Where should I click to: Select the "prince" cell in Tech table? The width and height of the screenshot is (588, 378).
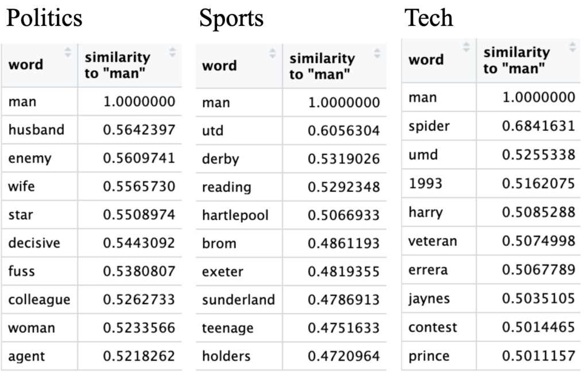tap(428, 357)
